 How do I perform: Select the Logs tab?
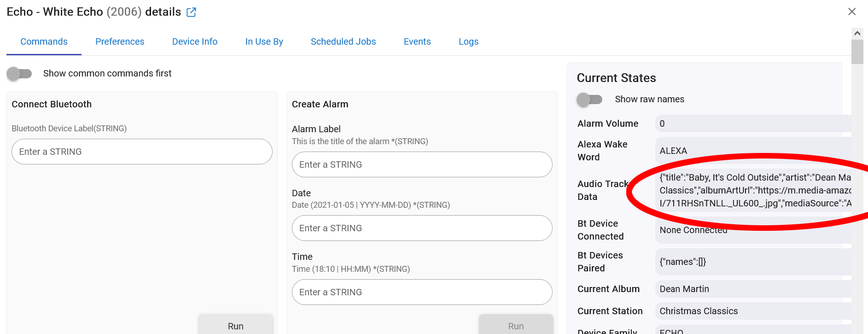(468, 41)
